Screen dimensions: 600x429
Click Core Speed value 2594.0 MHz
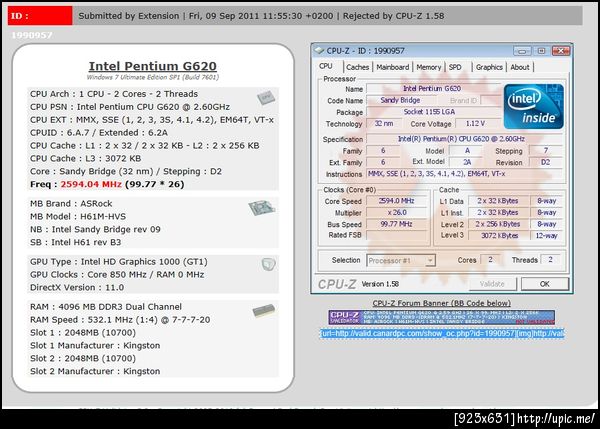396,201
